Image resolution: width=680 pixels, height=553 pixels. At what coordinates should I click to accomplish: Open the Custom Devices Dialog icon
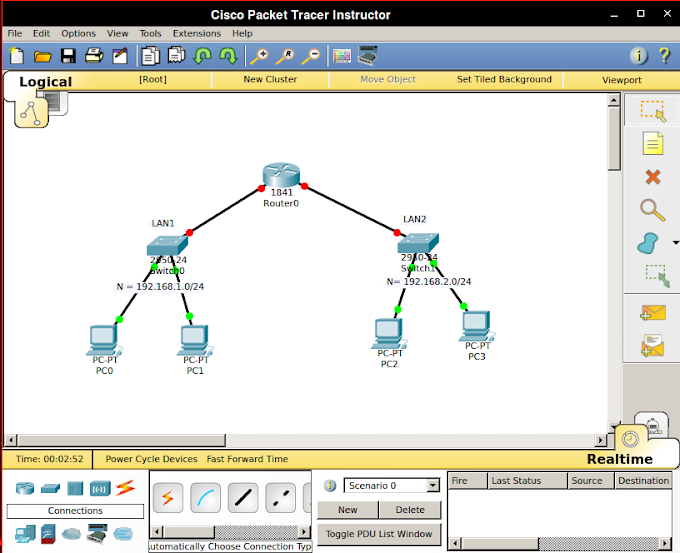pos(367,56)
